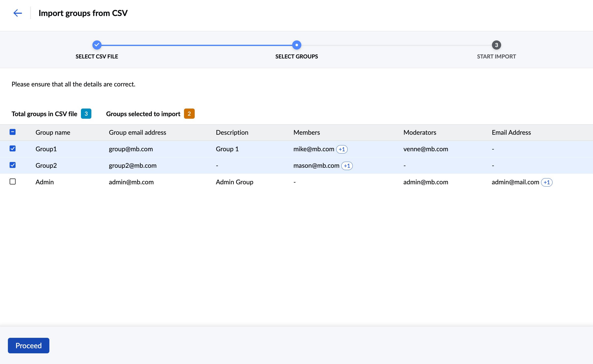Enable the Admin group checkbox
This screenshot has height=364, width=593.
12,182
